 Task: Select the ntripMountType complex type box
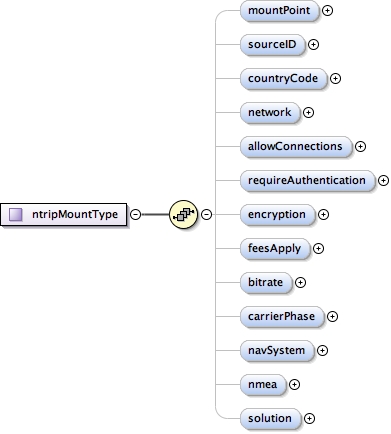pos(64,214)
